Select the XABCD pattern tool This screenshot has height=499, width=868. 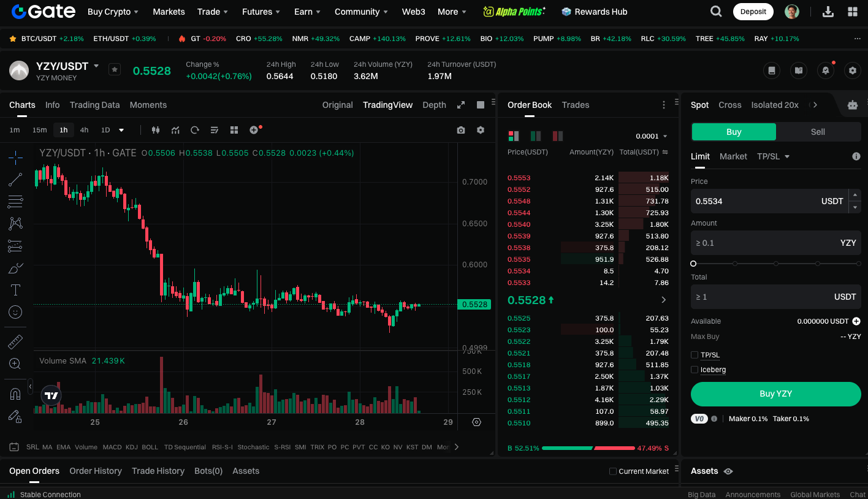pos(15,224)
